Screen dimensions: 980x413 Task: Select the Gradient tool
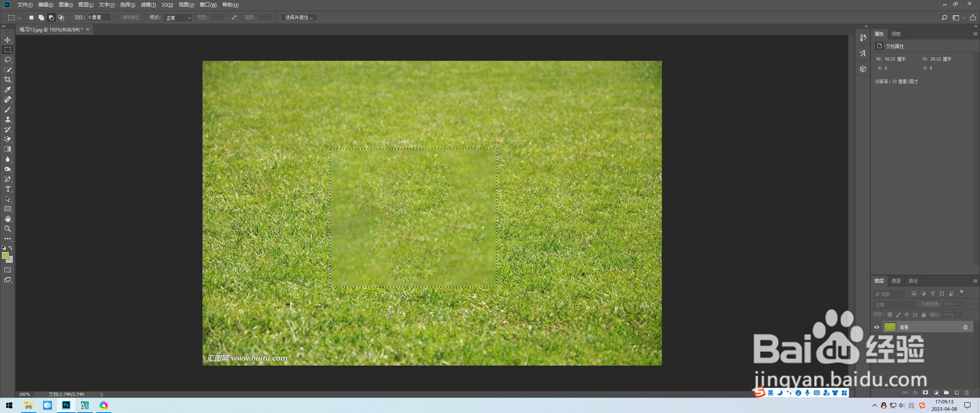(x=8, y=149)
